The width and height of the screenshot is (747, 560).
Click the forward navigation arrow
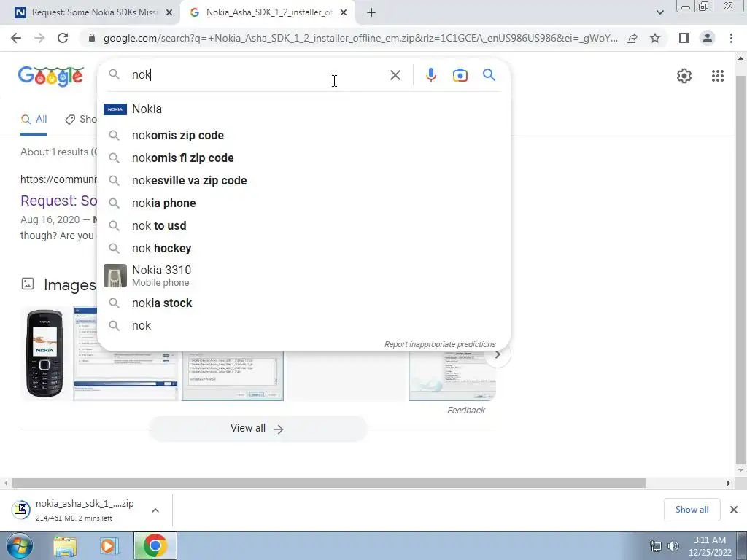pos(39,38)
